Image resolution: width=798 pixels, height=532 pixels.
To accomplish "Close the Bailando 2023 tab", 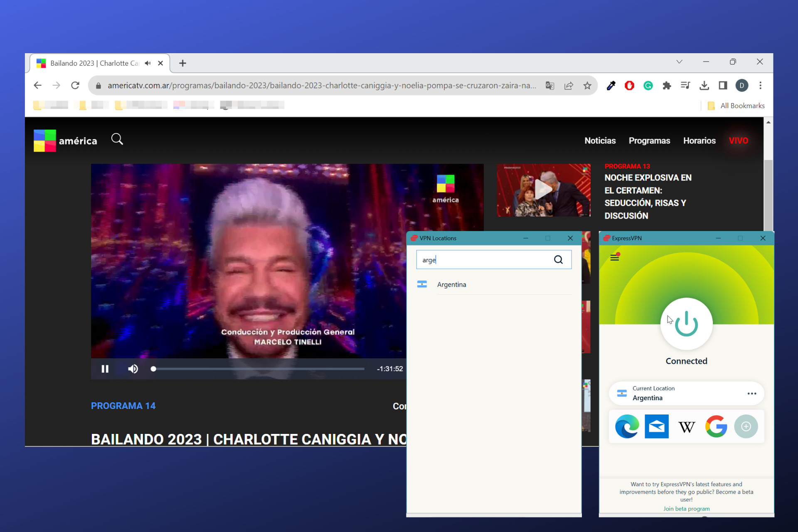I will click(x=160, y=63).
